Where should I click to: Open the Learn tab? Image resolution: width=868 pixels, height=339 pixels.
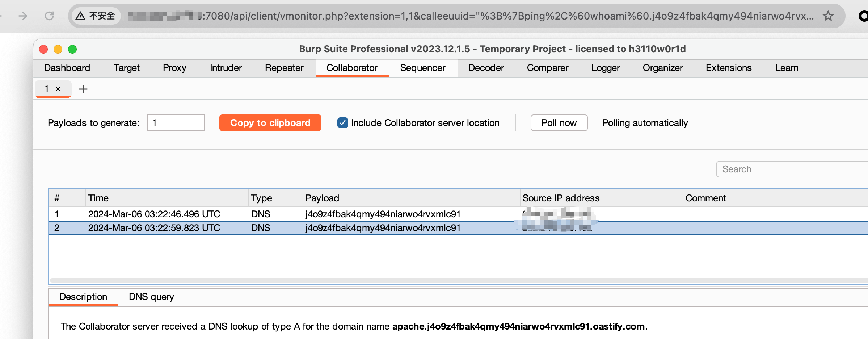click(787, 68)
